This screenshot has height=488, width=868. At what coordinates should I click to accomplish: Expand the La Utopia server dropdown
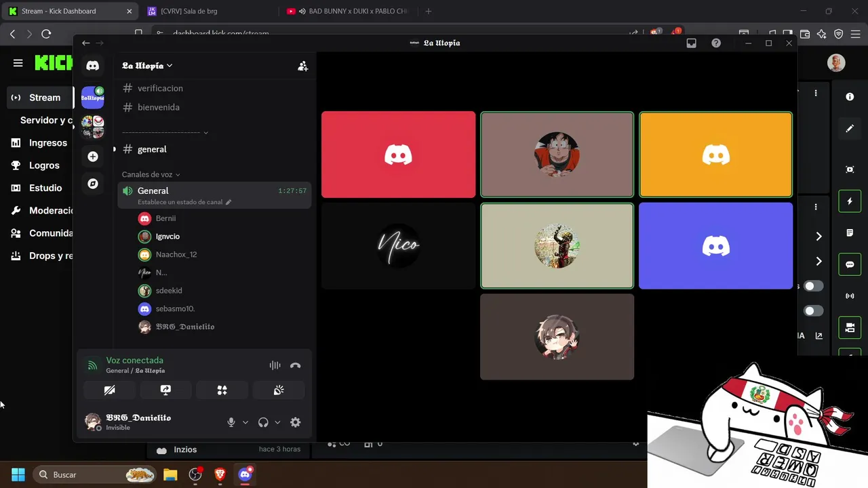tap(170, 66)
